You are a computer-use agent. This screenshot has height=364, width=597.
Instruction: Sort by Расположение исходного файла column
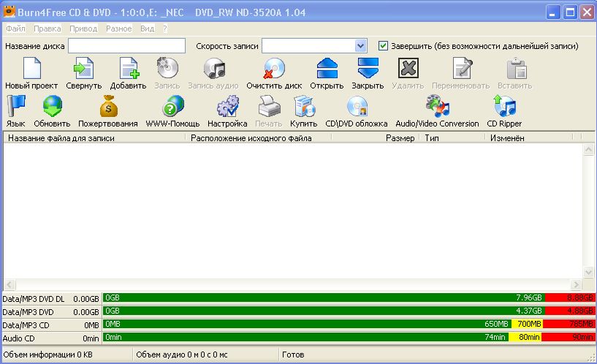(259, 138)
